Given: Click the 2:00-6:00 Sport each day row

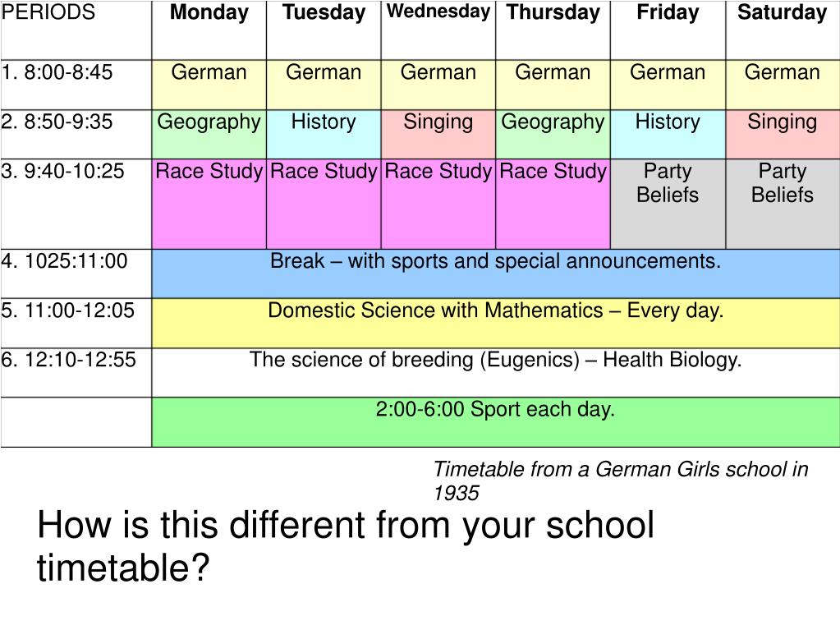Looking at the screenshot, I should coord(495,422).
